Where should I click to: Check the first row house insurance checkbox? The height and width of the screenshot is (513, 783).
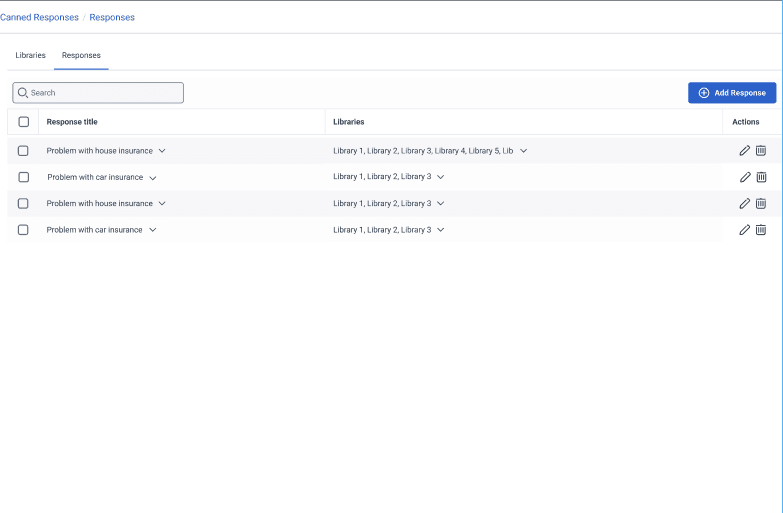24,151
